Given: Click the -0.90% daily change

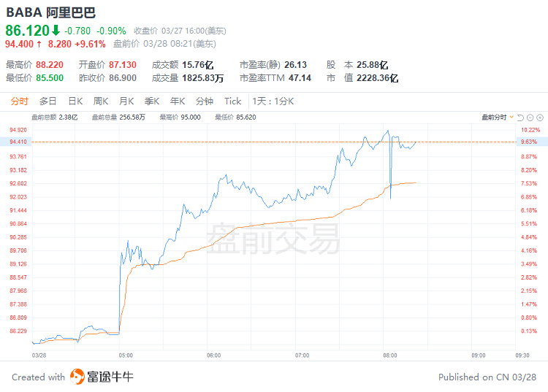Looking at the screenshot, I should [x=111, y=31].
